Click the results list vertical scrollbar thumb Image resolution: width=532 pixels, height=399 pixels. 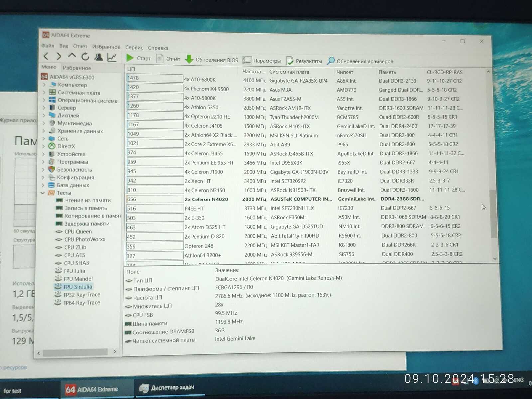pos(494,213)
